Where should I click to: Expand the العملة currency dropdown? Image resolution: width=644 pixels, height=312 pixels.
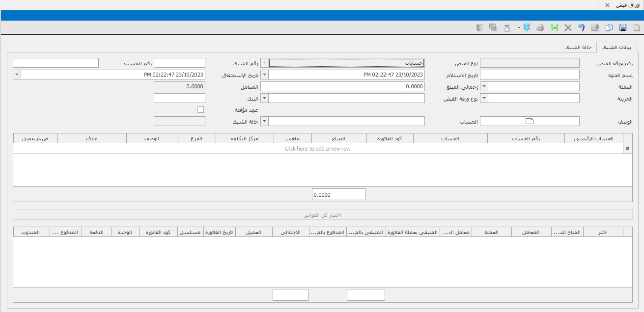pos(484,86)
